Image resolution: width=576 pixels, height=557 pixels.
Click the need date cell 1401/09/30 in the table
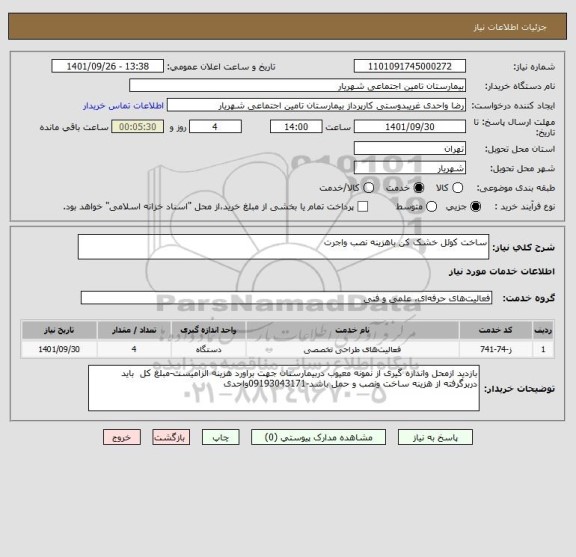point(59,349)
